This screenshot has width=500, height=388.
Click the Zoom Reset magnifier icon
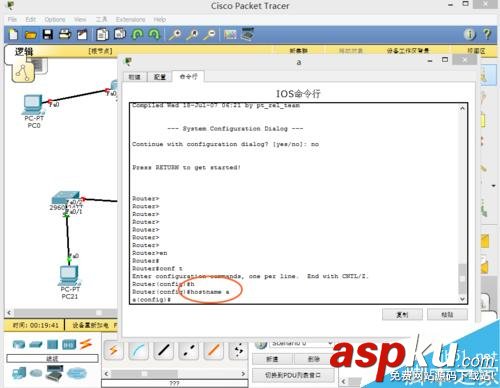(193, 34)
